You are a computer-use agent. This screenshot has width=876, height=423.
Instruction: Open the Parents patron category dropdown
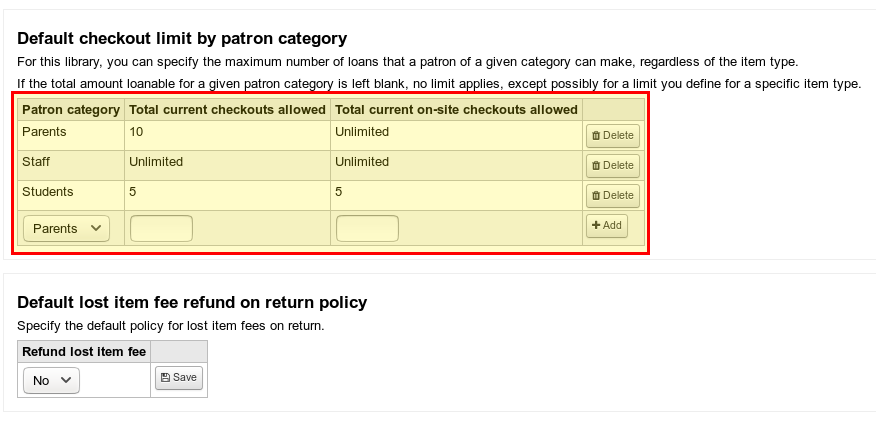67,229
